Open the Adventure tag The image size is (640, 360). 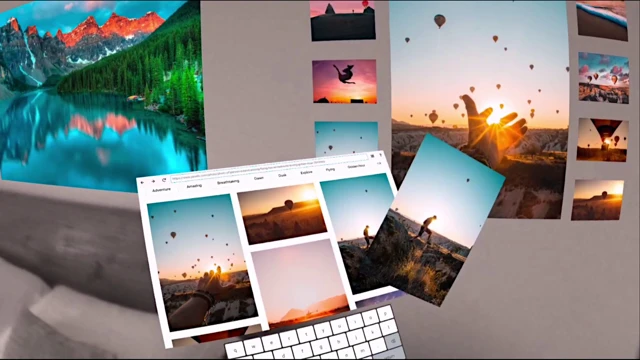pyautogui.click(x=161, y=190)
